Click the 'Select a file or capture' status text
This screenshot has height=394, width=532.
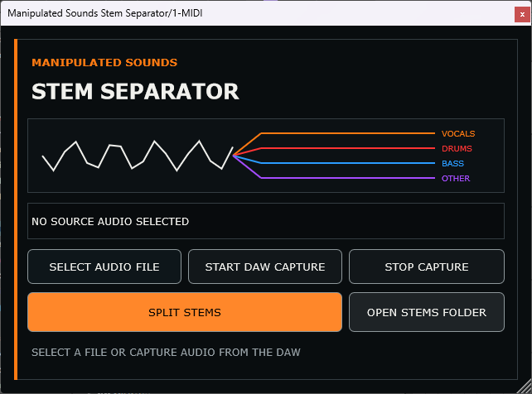pos(166,353)
